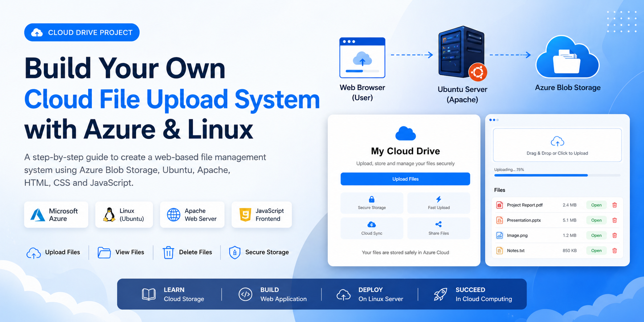The height and width of the screenshot is (322, 644).
Task: Click the JavaScript Frontend card
Action: tap(262, 215)
